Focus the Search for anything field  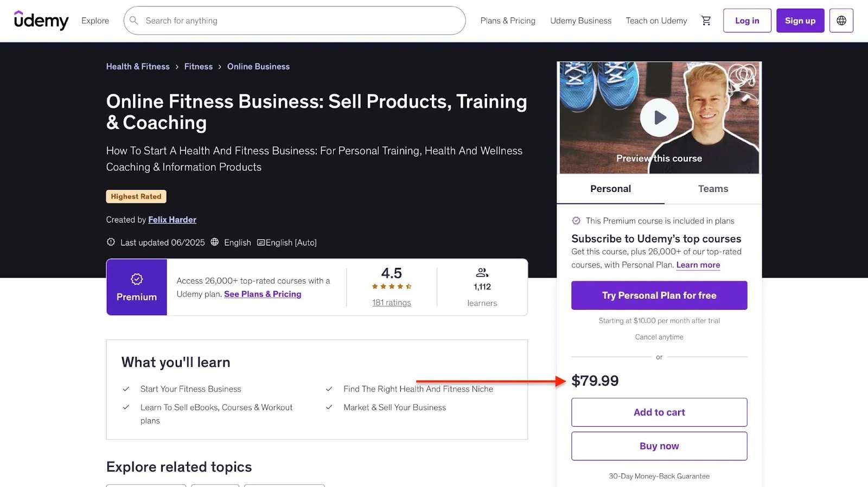pyautogui.click(x=295, y=21)
